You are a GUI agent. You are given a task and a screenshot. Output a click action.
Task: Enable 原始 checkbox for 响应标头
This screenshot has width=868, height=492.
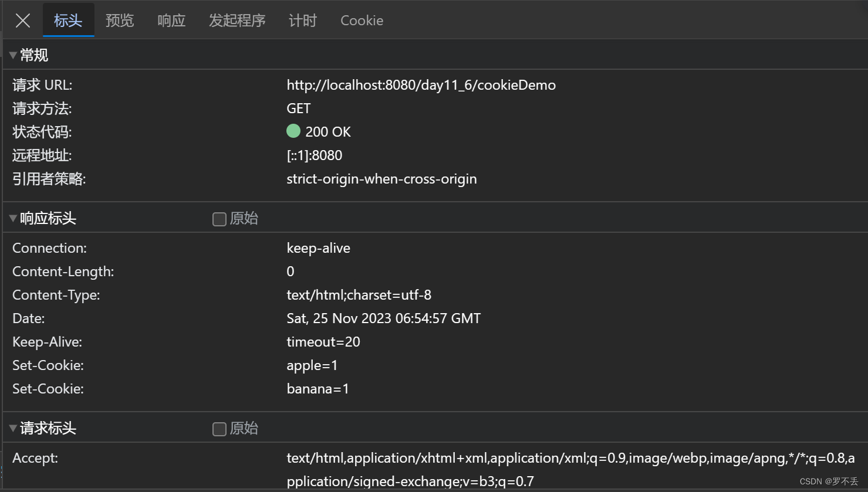pyautogui.click(x=219, y=219)
